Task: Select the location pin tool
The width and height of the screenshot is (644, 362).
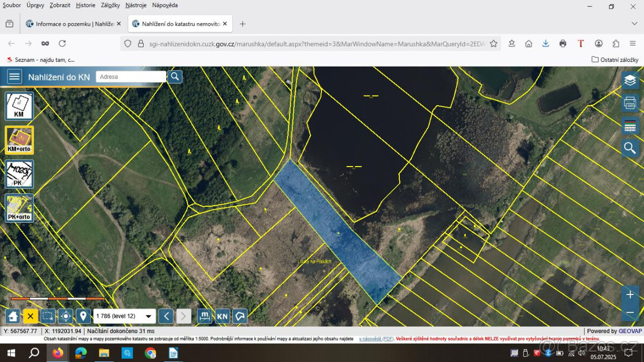Action: coord(83,316)
